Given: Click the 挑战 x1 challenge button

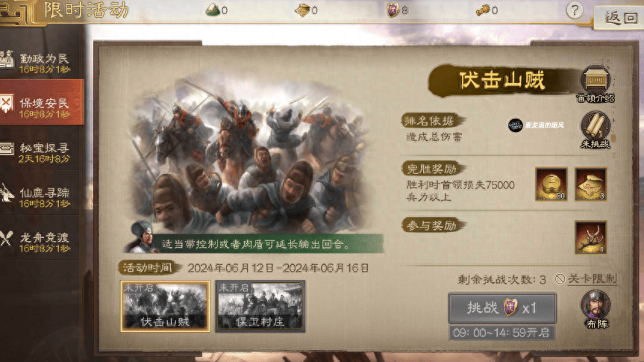Looking at the screenshot, I should pos(502,308).
